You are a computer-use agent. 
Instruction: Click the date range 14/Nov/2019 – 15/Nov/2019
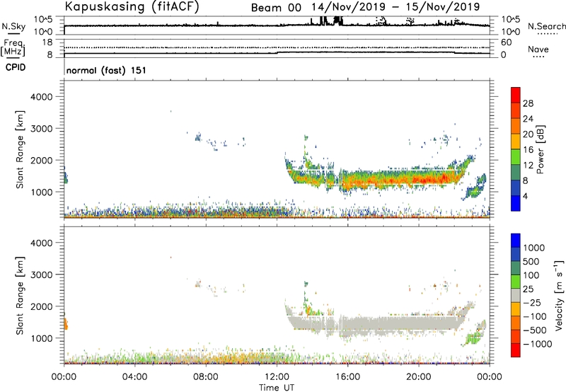(395, 7)
